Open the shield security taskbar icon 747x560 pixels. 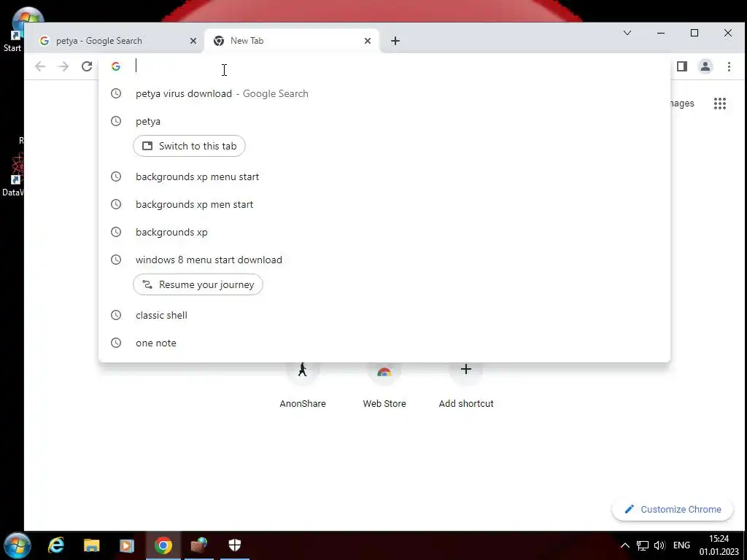pos(235,545)
